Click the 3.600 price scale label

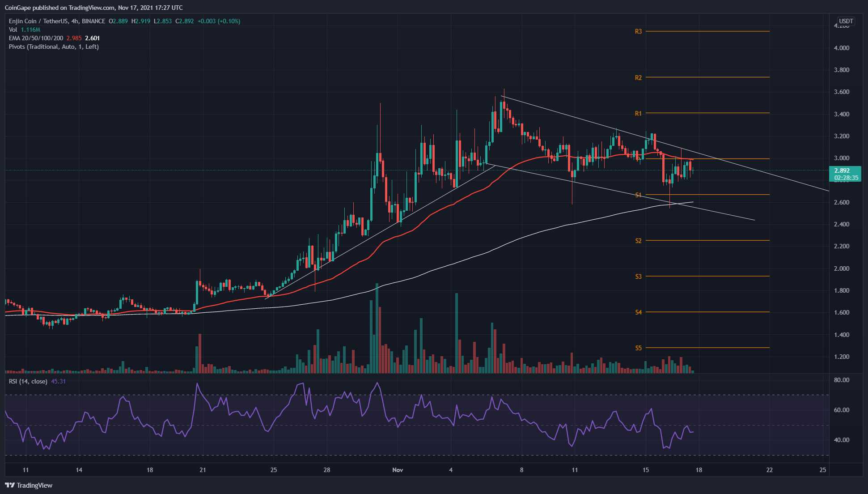pyautogui.click(x=842, y=92)
